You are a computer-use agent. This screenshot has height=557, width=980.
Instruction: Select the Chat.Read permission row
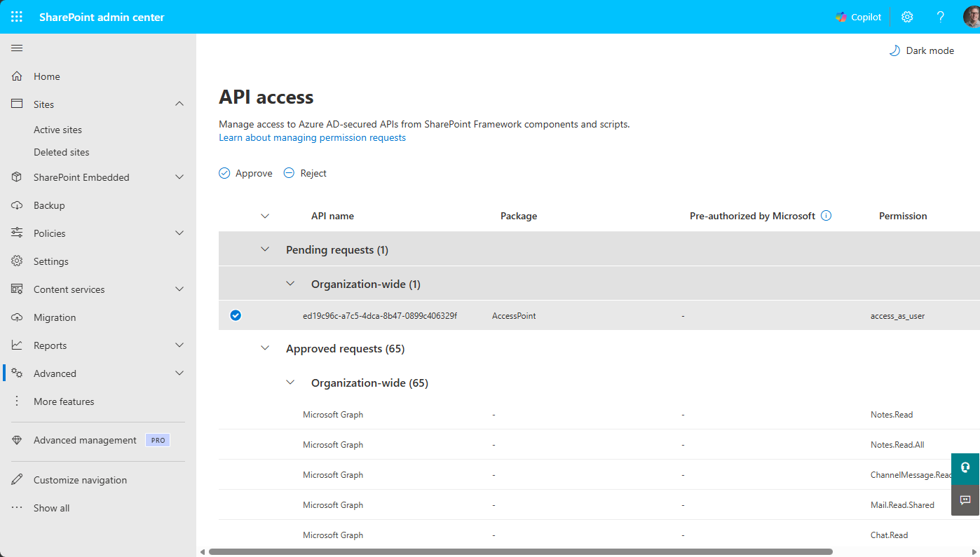click(x=599, y=535)
